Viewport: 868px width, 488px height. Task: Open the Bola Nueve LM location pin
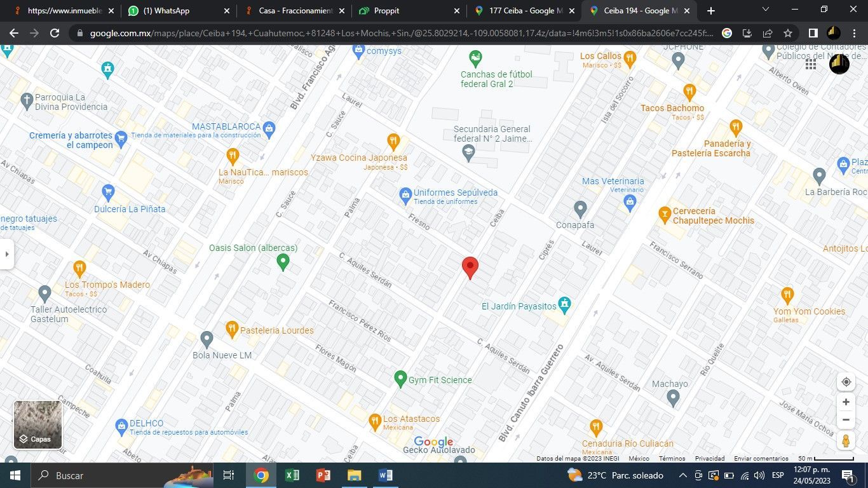click(207, 339)
